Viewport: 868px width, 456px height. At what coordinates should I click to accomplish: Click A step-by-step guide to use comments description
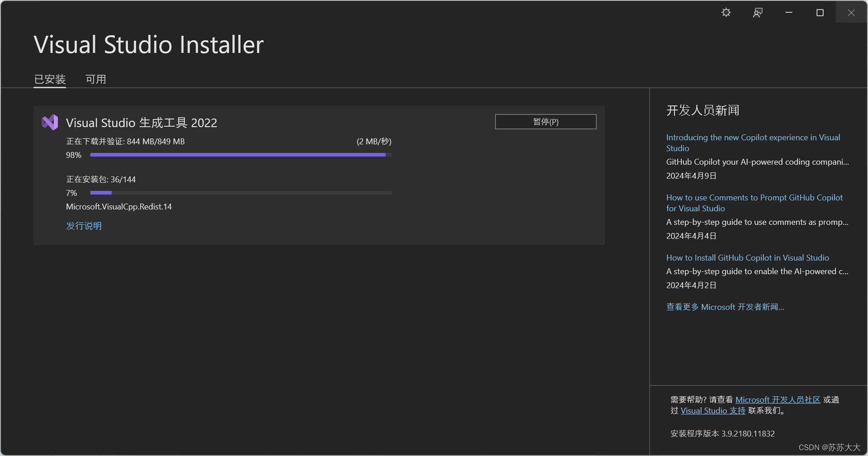(x=757, y=222)
